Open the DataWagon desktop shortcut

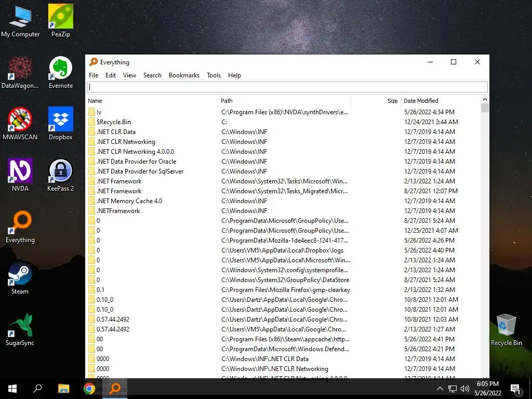click(20, 73)
